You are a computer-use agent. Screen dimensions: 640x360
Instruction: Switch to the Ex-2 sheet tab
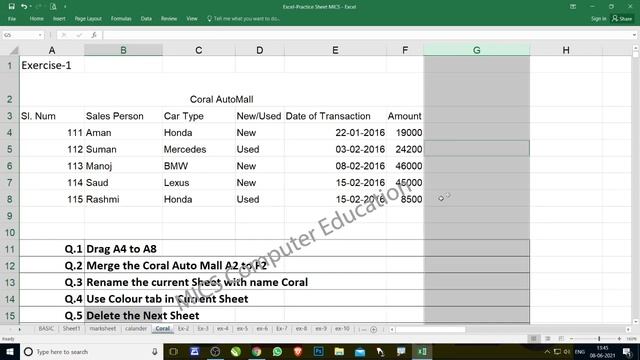click(183, 329)
